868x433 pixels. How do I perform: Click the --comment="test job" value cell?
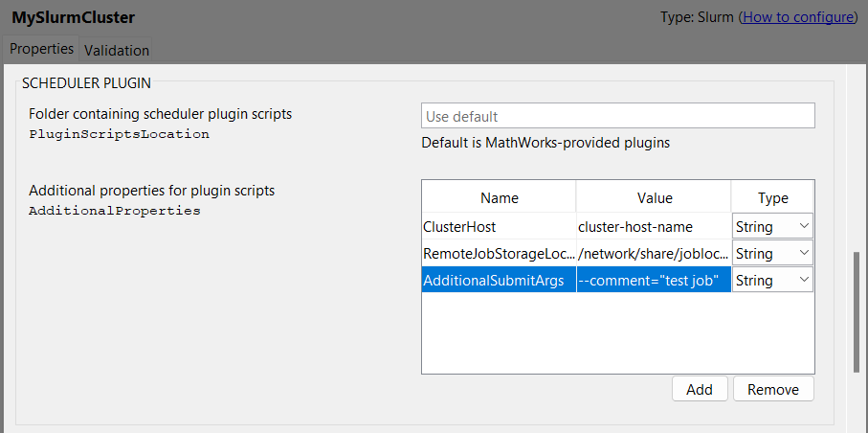pyautogui.click(x=653, y=280)
